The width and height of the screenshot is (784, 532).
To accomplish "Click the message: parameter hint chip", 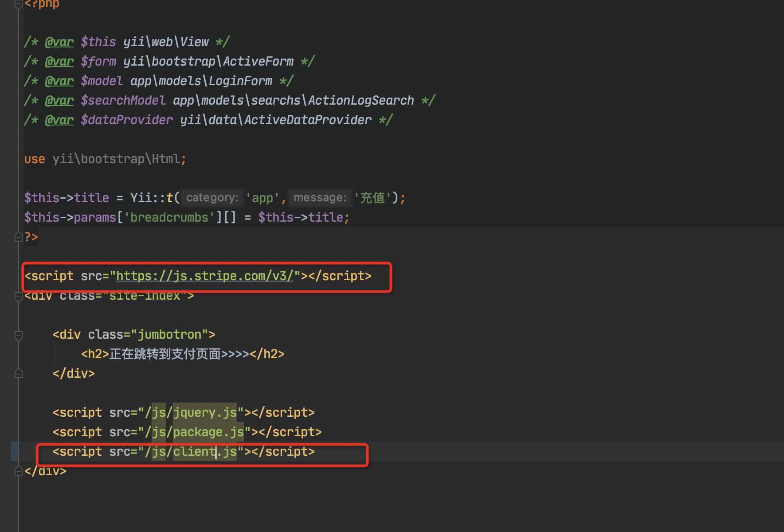I will coord(320,197).
